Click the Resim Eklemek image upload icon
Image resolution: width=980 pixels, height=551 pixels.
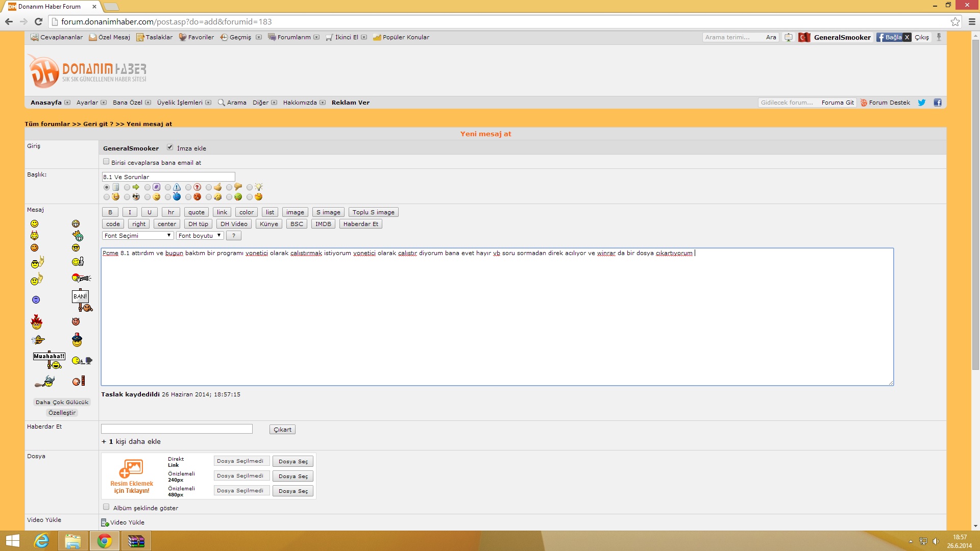click(x=131, y=468)
